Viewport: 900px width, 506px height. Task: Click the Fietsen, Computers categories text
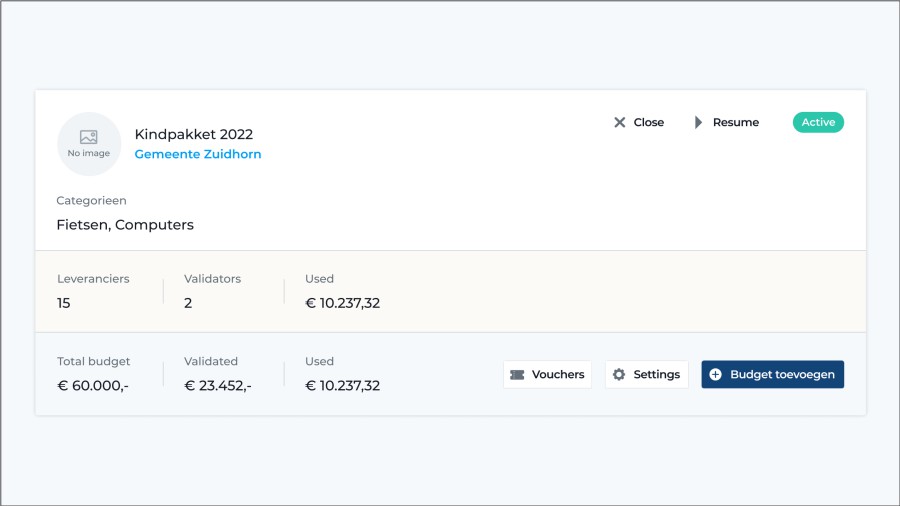pos(125,225)
